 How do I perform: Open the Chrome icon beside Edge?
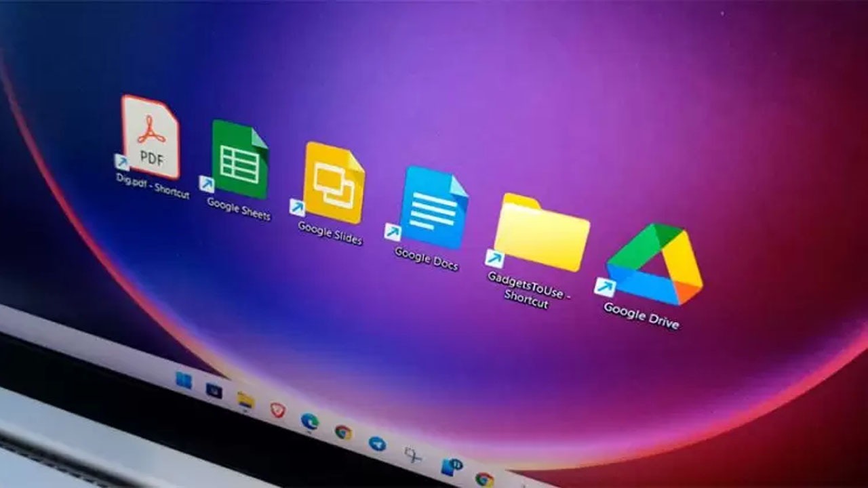click(x=343, y=432)
